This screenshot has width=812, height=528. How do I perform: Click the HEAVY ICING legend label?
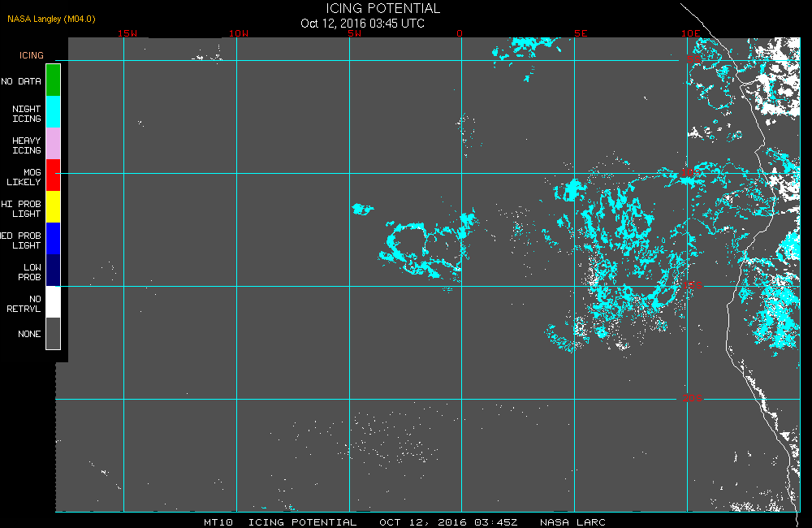(27, 145)
